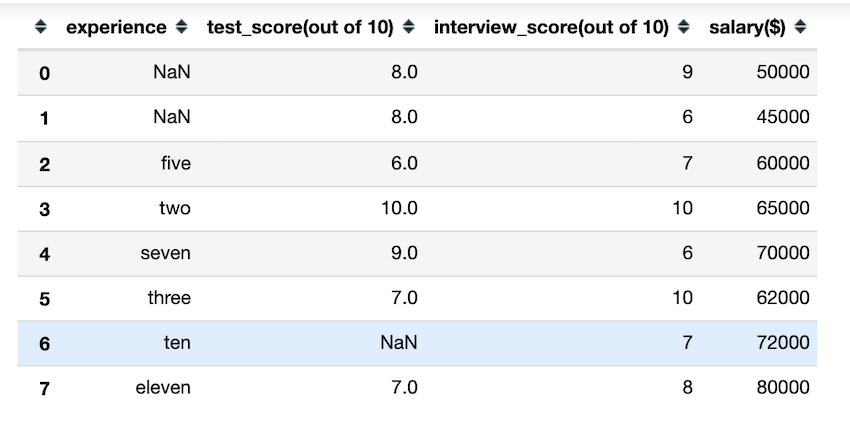Click the NaN test_score cell in row 6
The image size is (850, 429).
pyautogui.click(x=398, y=343)
